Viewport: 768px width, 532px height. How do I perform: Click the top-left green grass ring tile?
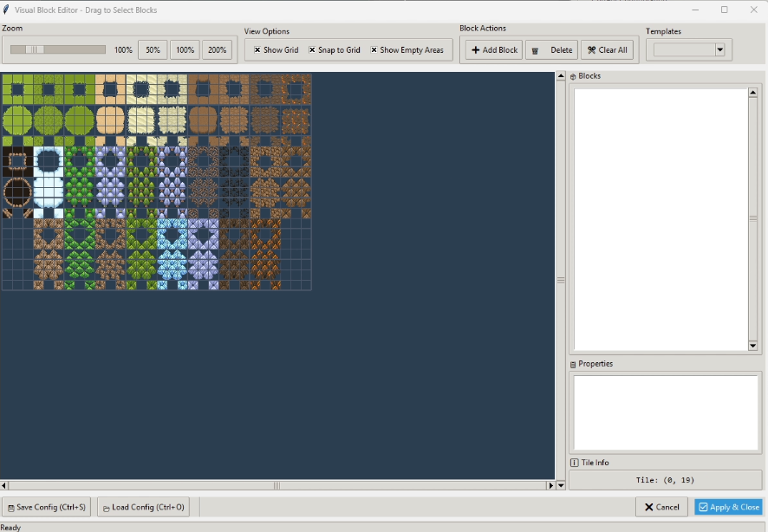tap(17, 89)
